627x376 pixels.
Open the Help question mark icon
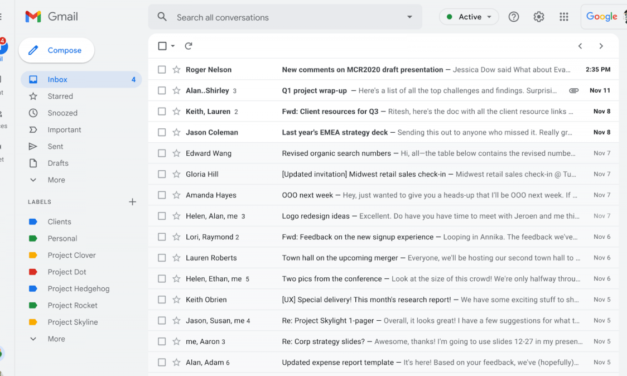coord(513,17)
